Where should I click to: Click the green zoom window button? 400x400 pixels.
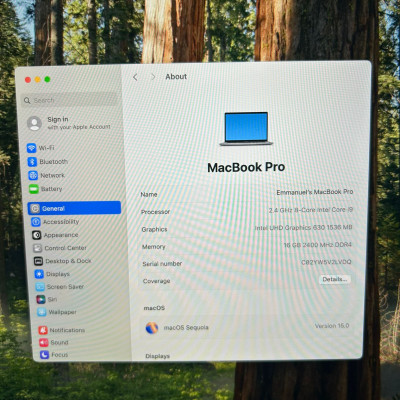(47, 79)
